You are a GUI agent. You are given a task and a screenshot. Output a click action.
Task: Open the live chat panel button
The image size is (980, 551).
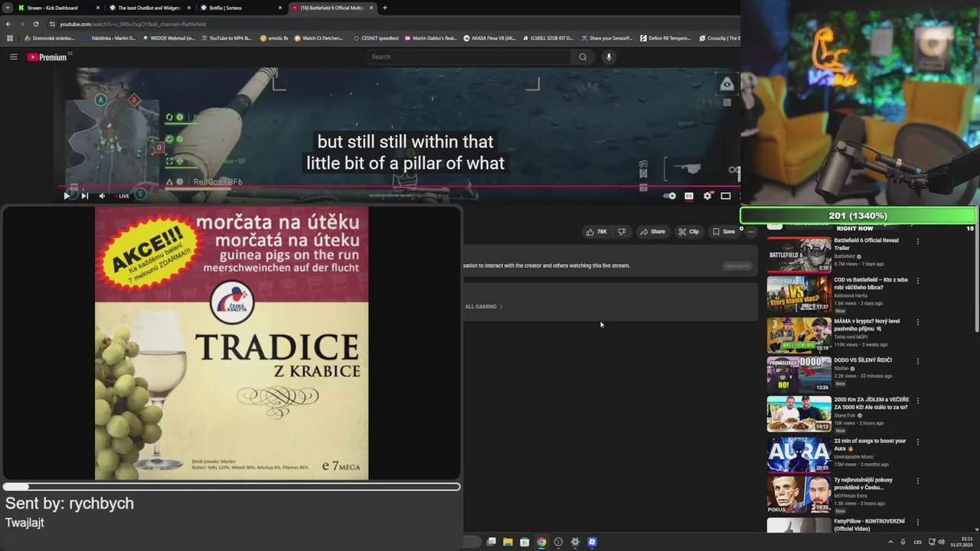[737, 266]
